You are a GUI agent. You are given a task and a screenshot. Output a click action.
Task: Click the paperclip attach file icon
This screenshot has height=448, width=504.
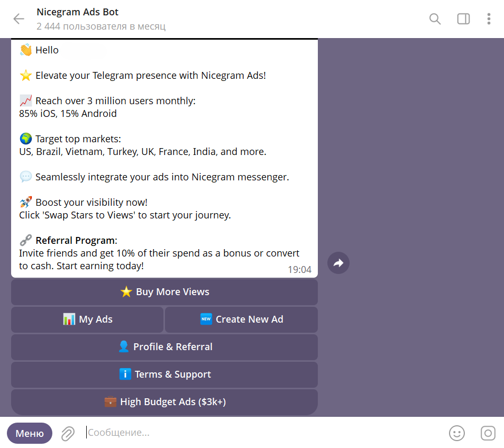(x=68, y=433)
